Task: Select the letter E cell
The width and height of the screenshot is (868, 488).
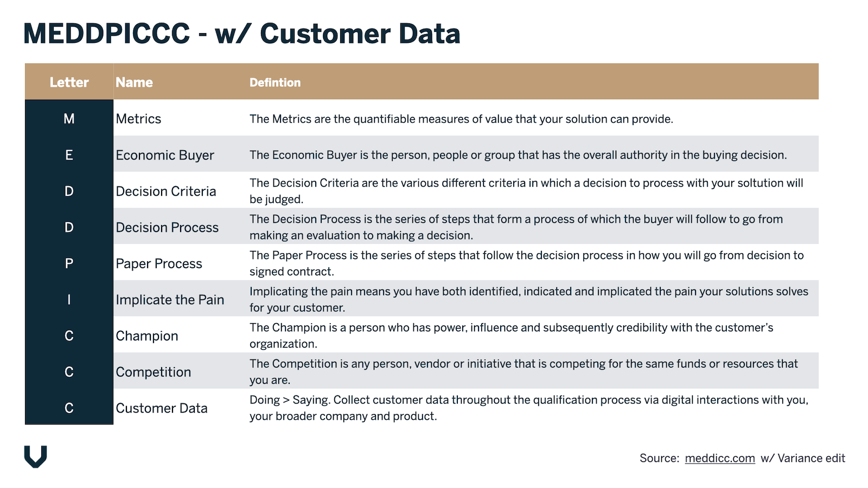Action: click(x=69, y=155)
